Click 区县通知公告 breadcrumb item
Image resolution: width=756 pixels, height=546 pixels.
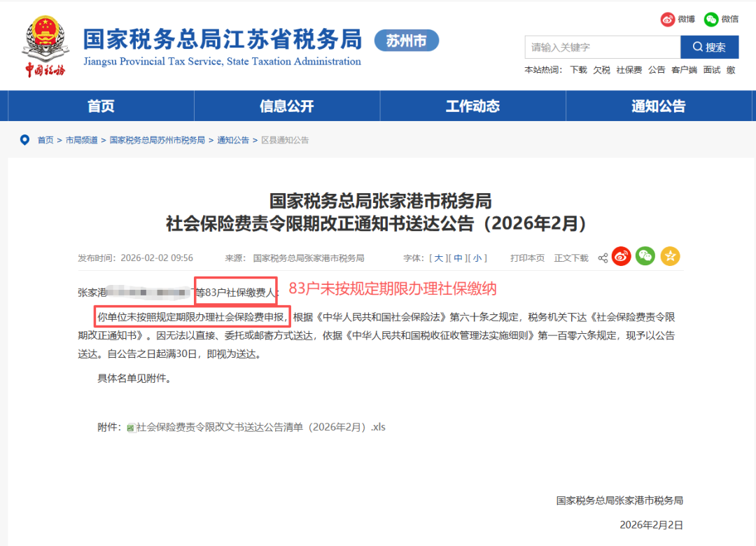coord(285,140)
